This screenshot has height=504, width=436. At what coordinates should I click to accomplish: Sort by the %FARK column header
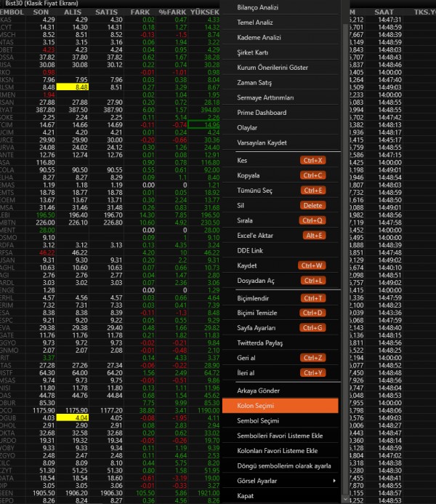[x=172, y=12]
